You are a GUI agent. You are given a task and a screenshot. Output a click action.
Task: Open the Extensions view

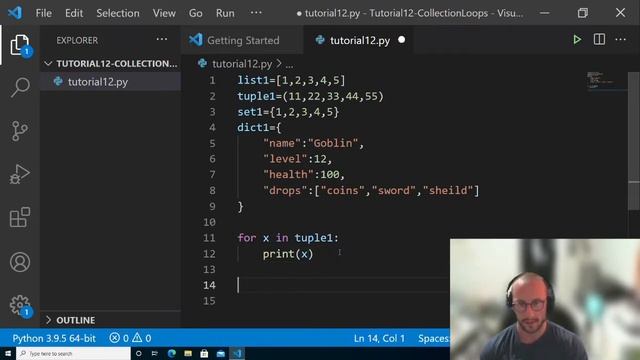tap(20, 218)
